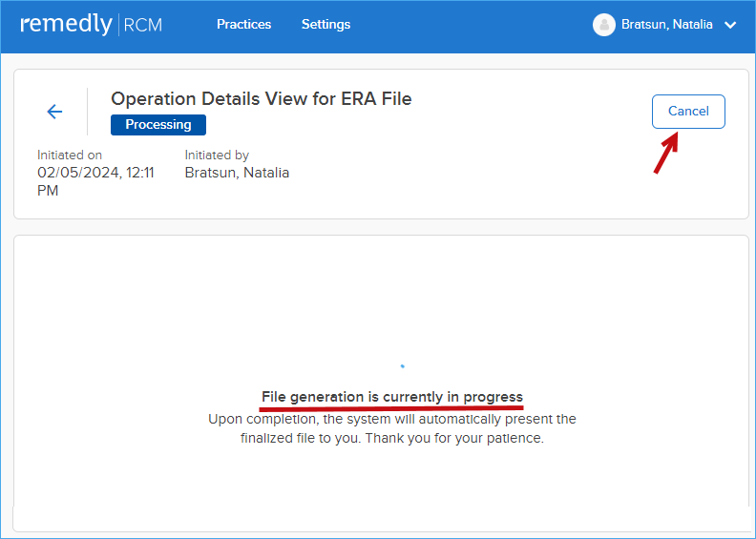Click the user avatar icon

click(603, 25)
